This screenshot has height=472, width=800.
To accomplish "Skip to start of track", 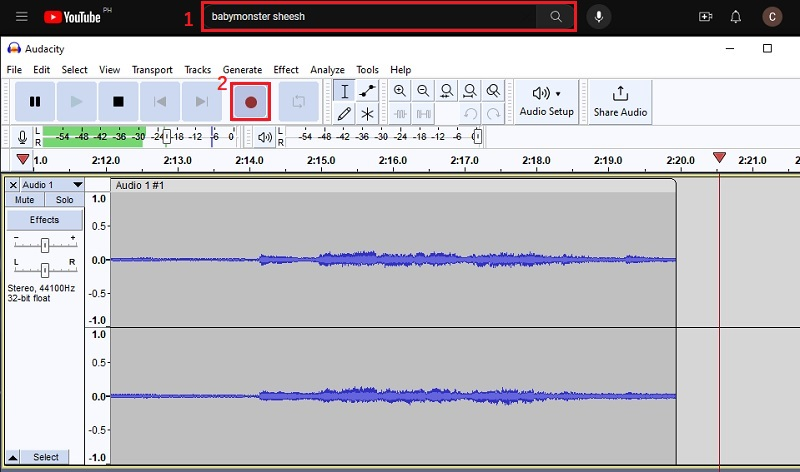I will pyautogui.click(x=160, y=102).
